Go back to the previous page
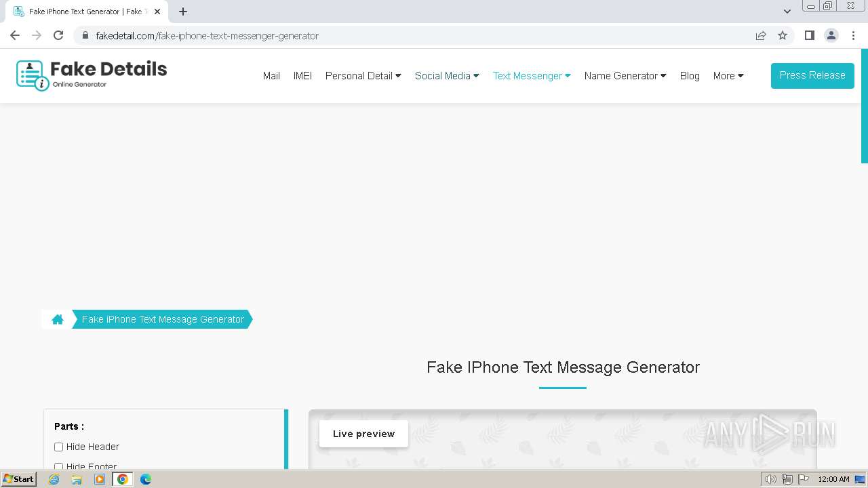This screenshot has width=868, height=488. tap(15, 35)
